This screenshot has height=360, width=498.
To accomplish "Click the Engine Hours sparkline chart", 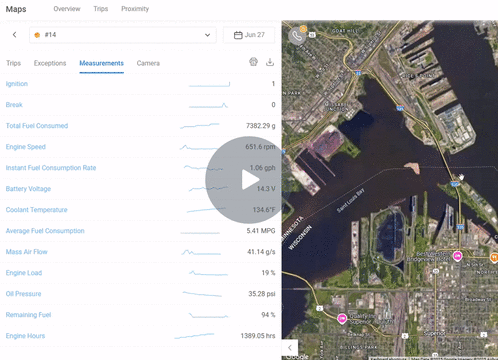I will point(194,336).
